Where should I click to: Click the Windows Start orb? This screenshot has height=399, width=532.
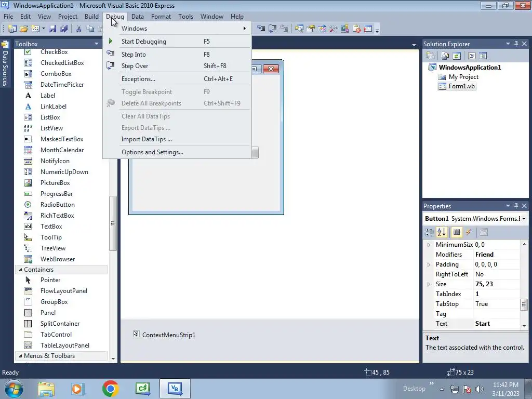pos(14,389)
